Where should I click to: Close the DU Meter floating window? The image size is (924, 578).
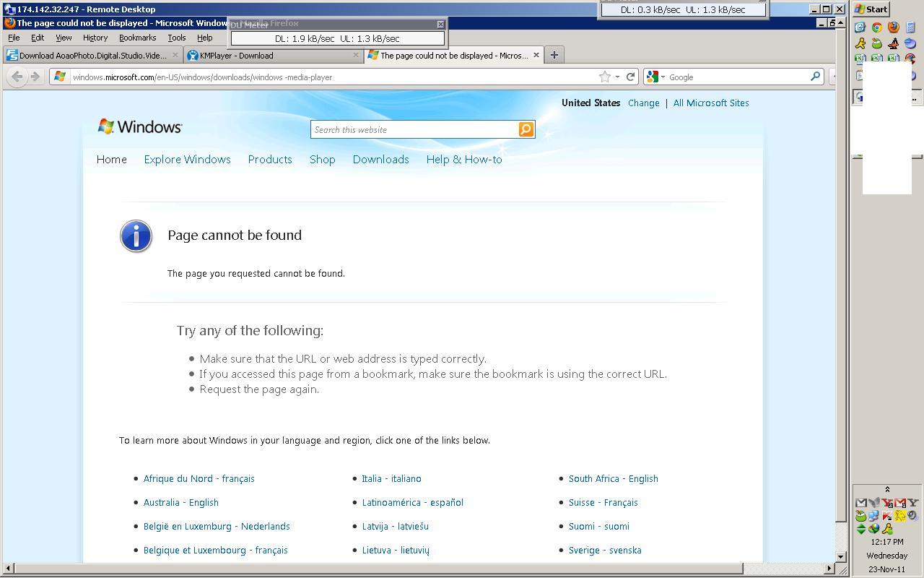click(x=440, y=24)
